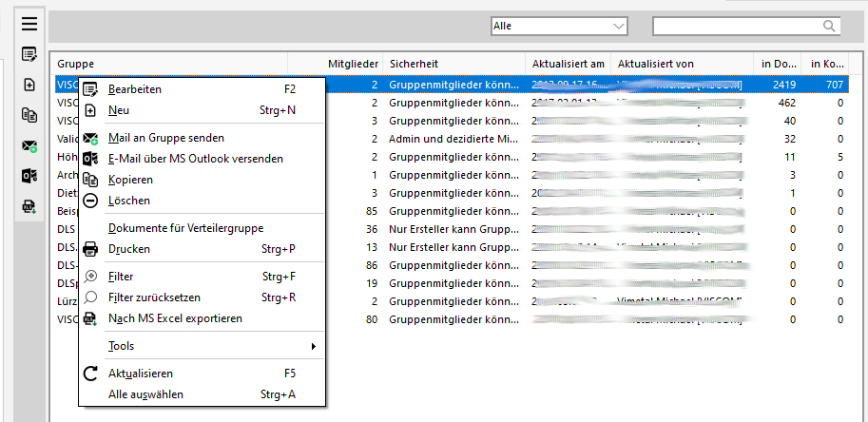This screenshot has width=868, height=422.
Task: Open the hamburger menu in the sidebar
Action: pyautogui.click(x=29, y=24)
